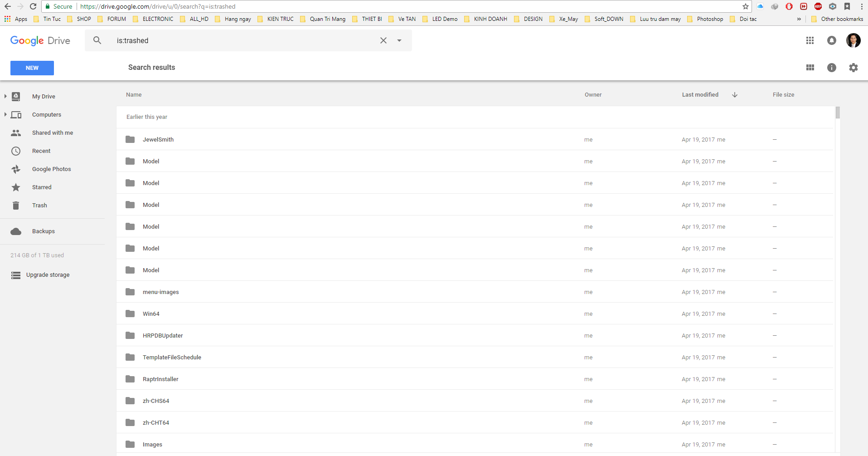Select the JewelSmith folder row
Screen dimensions: 868x456
coord(475,139)
